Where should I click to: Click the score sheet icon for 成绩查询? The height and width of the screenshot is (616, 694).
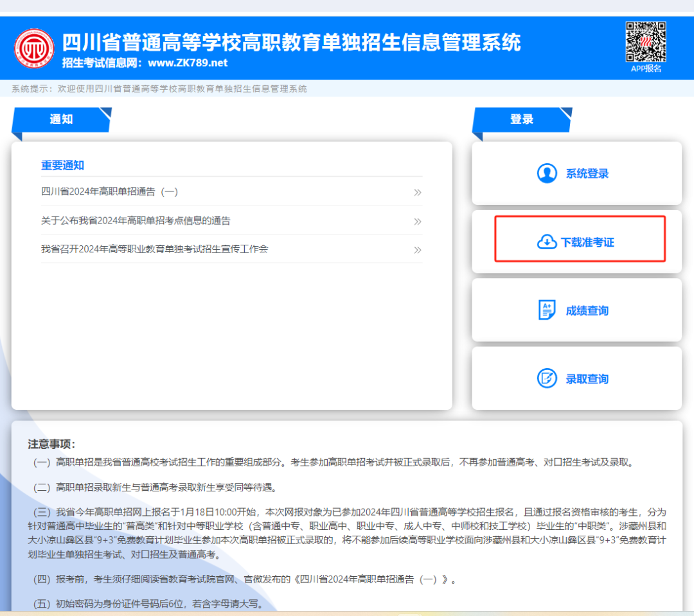coord(546,310)
